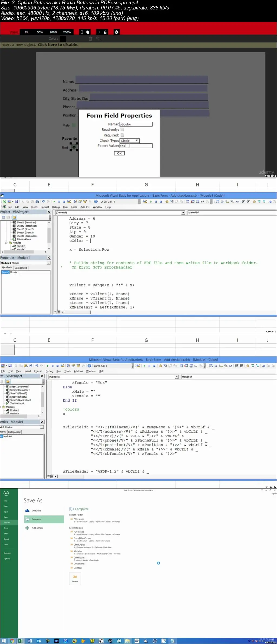
Task: Click View Code icon in Project - VBAProject panel
Action: pyautogui.click(x=4, y=217)
